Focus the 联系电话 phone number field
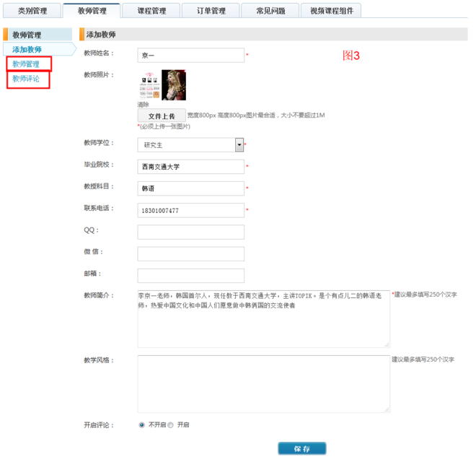Screen dimensions: 476x457 (x=190, y=211)
